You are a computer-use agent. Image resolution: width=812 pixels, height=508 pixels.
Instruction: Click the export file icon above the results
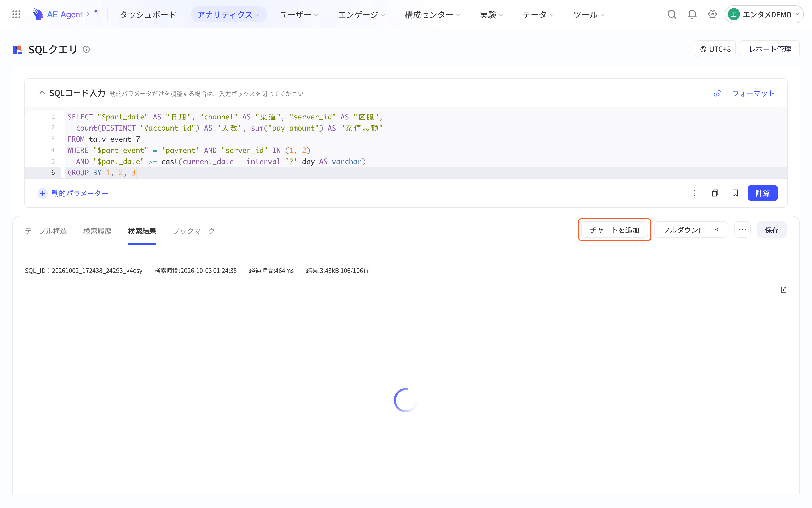[x=784, y=290]
